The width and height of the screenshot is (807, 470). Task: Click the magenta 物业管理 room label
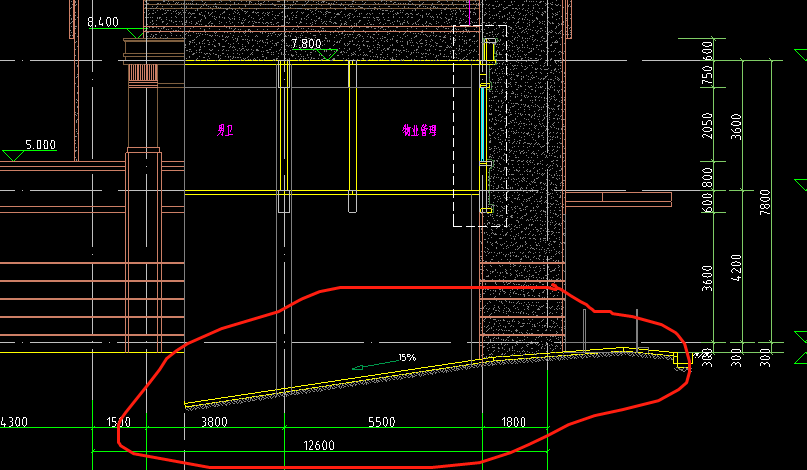click(x=419, y=130)
